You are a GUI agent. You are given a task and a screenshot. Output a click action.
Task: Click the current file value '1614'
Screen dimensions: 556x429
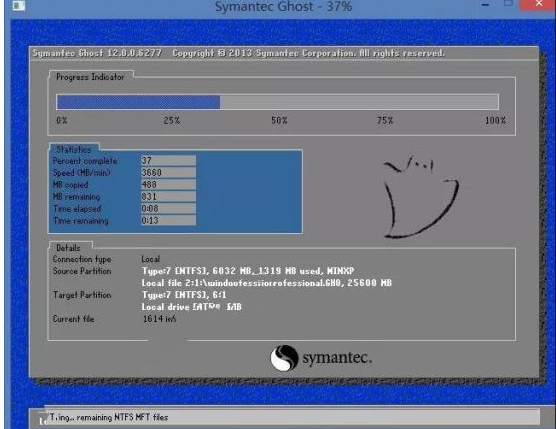(x=159, y=319)
